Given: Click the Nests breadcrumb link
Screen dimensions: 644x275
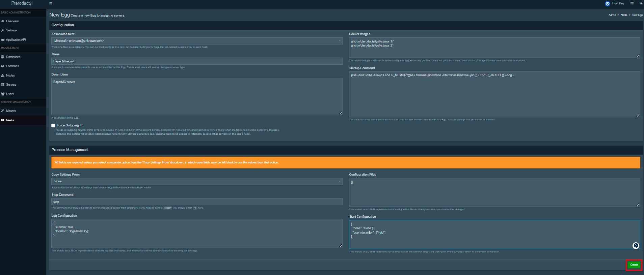Looking at the screenshot, I should (624, 15).
